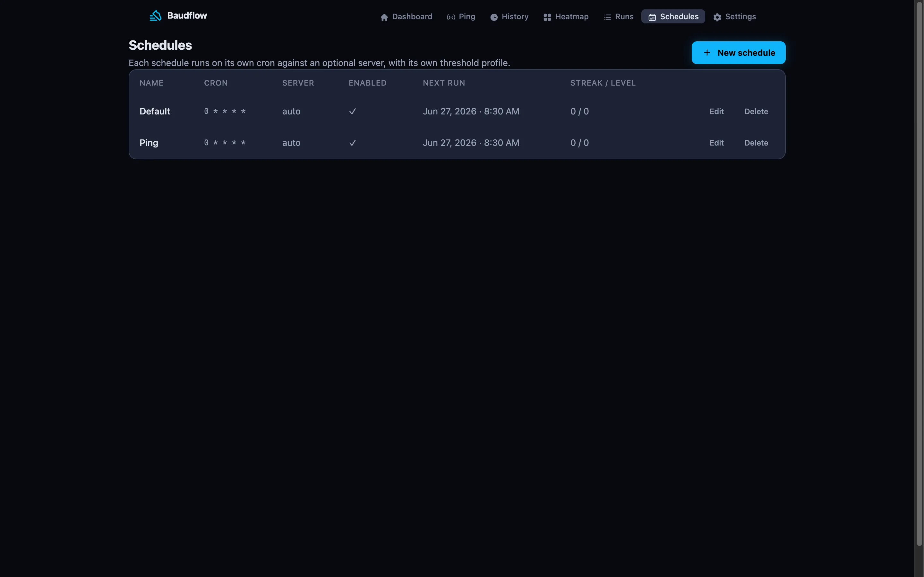The image size is (924, 577).
Task: Open the Heatmap tab
Action: (x=566, y=17)
